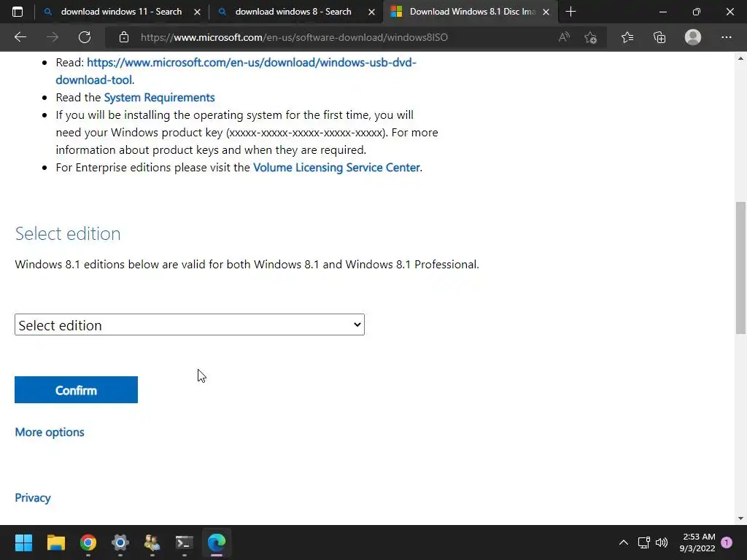Open Google Chrome from taskbar
747x560 pixels.
pos(88,542)
